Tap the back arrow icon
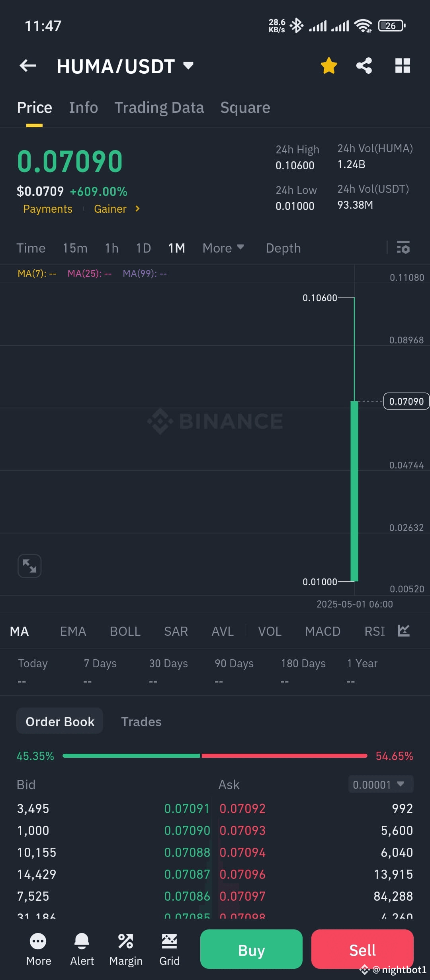The height and width of the screenshot is (980, 430). 28,66
